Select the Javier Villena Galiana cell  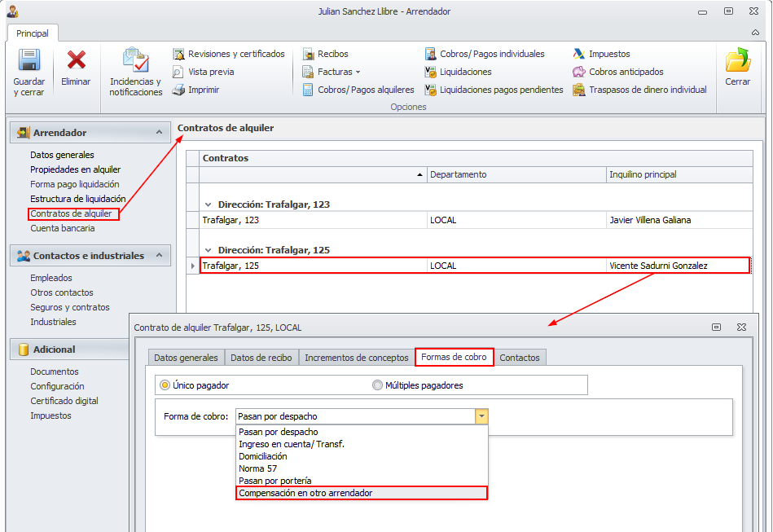[x=679, y=221]
